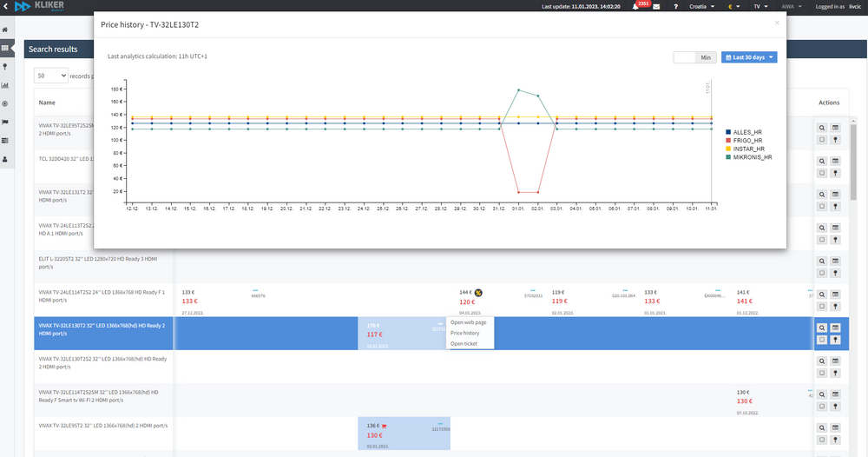Image resolution: width=868 pixels, height=457 pixels.
Task: Click red cart icon beside 136 €
Action: pos(384,426)
